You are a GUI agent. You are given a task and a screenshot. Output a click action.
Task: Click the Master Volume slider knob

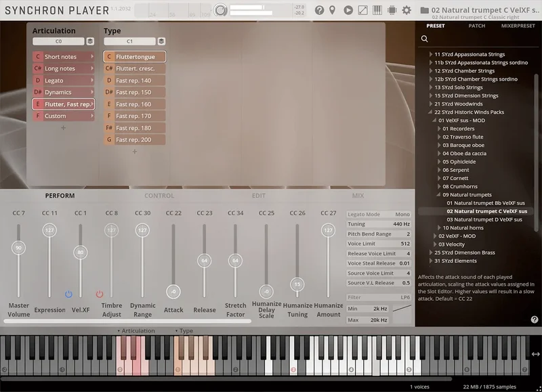click(x=19, y=248)
